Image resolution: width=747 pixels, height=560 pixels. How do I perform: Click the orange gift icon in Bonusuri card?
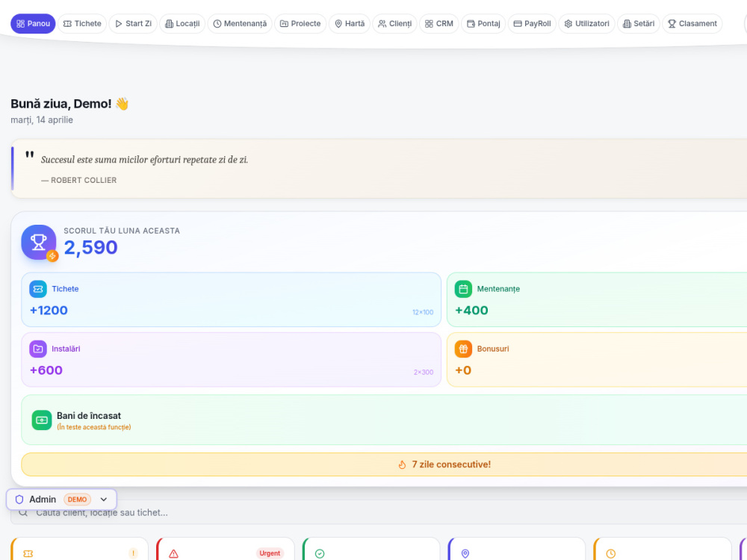[463, 349]
